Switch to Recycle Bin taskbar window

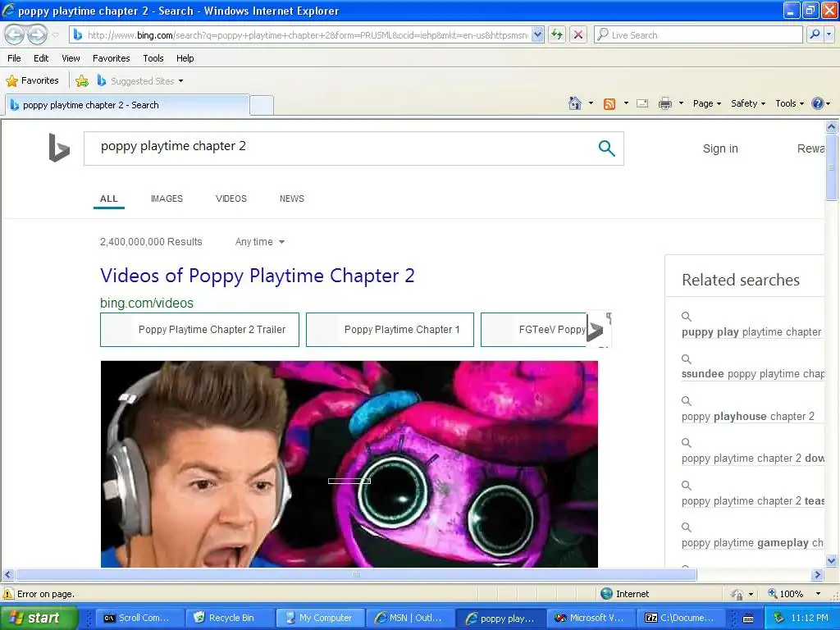click(x=231, y=618)
